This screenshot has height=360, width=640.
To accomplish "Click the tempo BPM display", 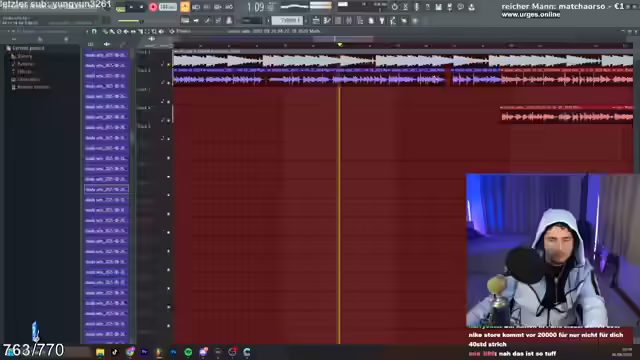I will (x=167, y=7).
